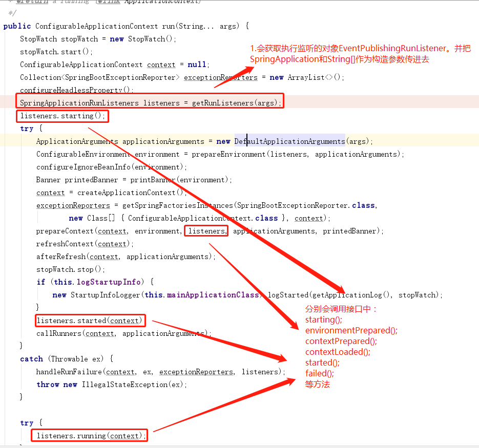The image size is (479, 448).
Task: Click 'StartupInfoLogger' constructor name
Action: point(106,295)
